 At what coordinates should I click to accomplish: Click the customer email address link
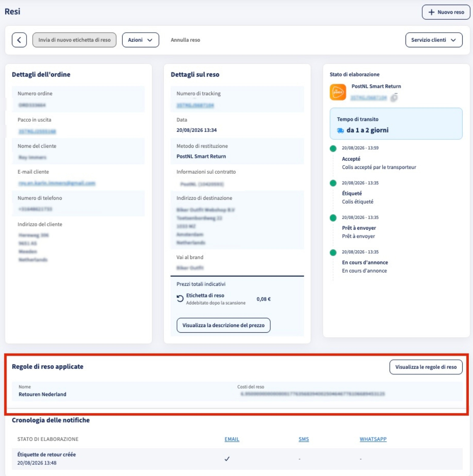tap(57, 183)
